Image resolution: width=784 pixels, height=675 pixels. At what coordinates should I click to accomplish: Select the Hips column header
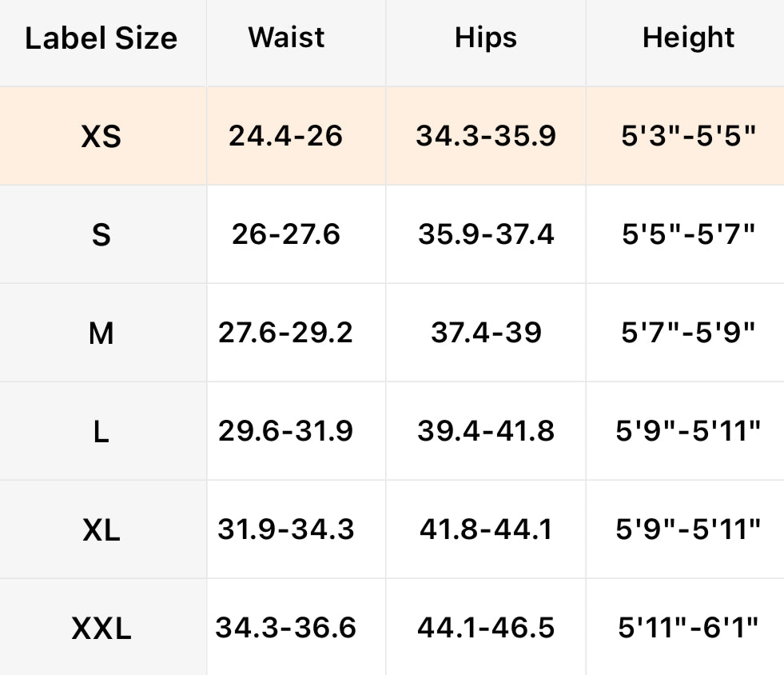(486, 38)
